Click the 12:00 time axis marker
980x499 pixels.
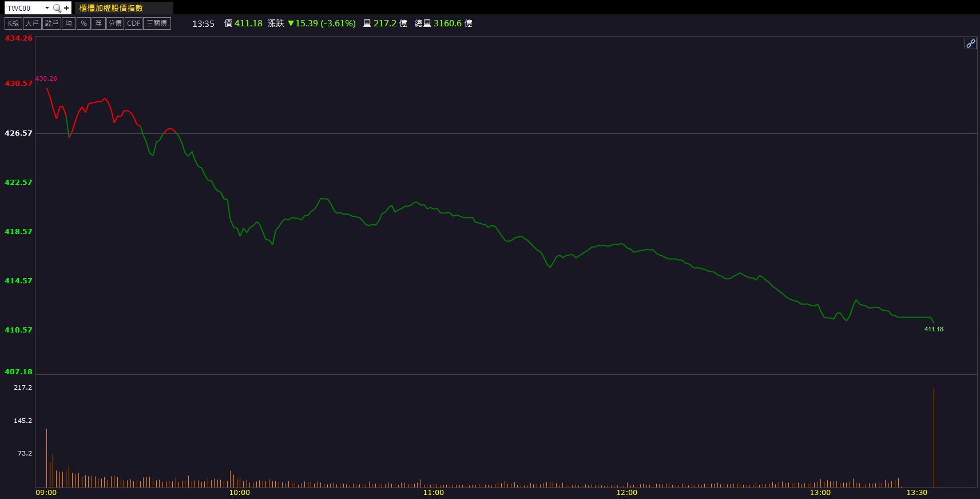pos(627,493)
